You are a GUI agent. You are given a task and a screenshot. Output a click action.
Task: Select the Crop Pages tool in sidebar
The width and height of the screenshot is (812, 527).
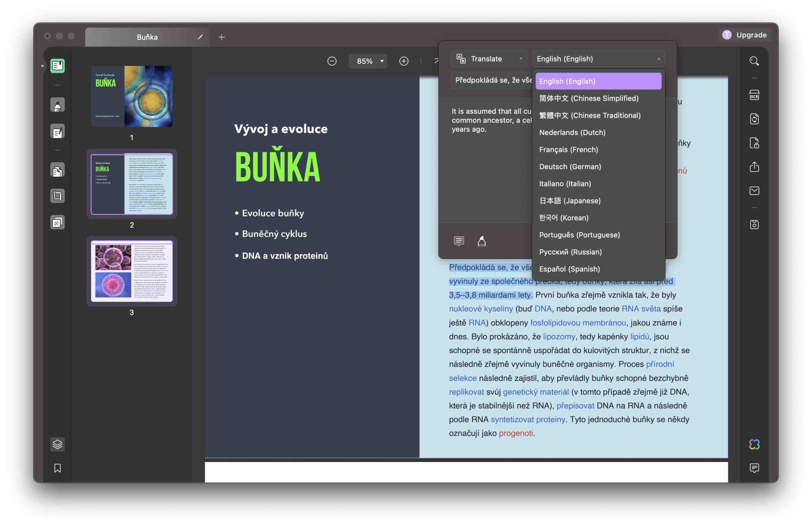point(57,196)
